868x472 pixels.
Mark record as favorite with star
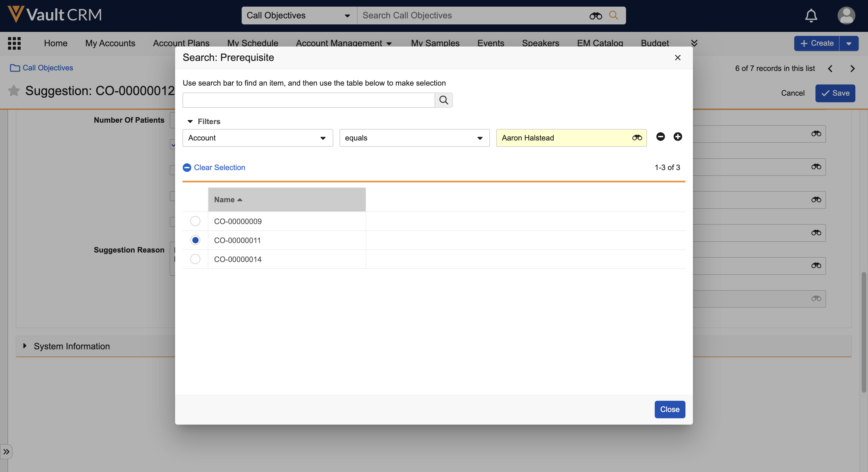(x=14, y=91)
